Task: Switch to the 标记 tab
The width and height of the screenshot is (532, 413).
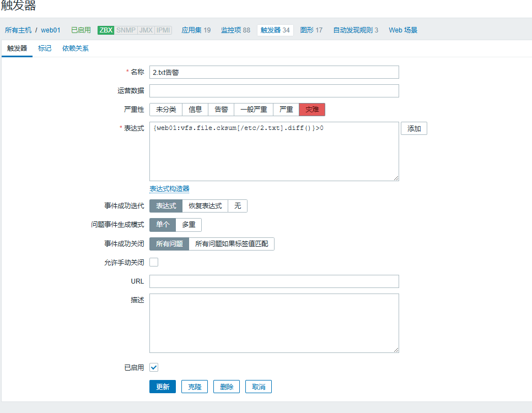Action: [x=45, y=48]
